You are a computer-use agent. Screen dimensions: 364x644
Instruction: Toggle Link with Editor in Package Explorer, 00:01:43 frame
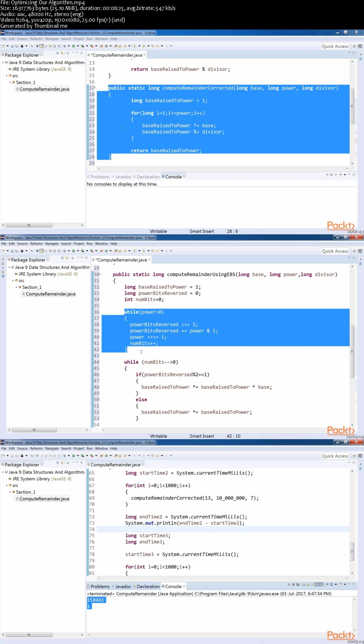tap(62, 53)
